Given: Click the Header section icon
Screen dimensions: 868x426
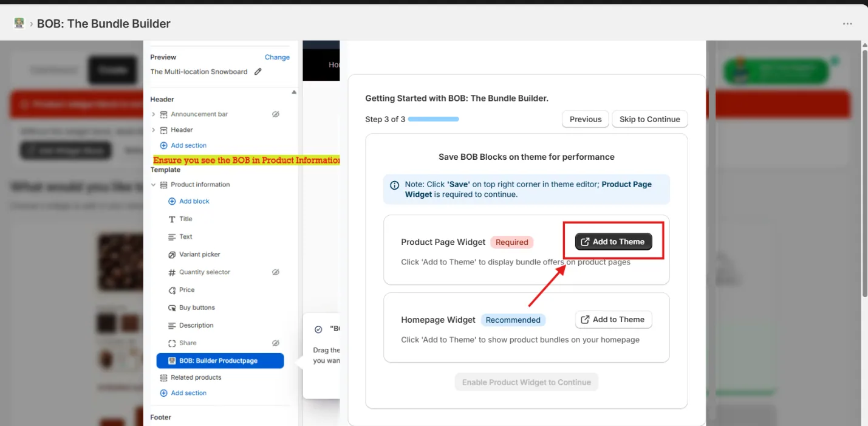Looking at the screenshot, I should [163, 130].
